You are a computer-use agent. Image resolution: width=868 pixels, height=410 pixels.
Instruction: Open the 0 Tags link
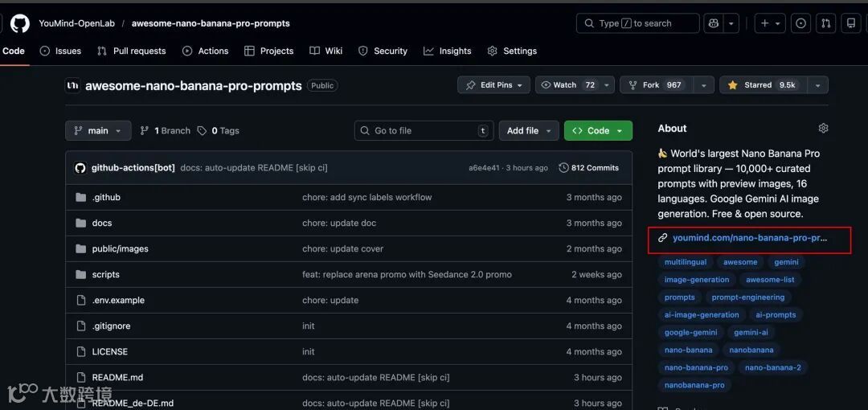click(218, 131)
